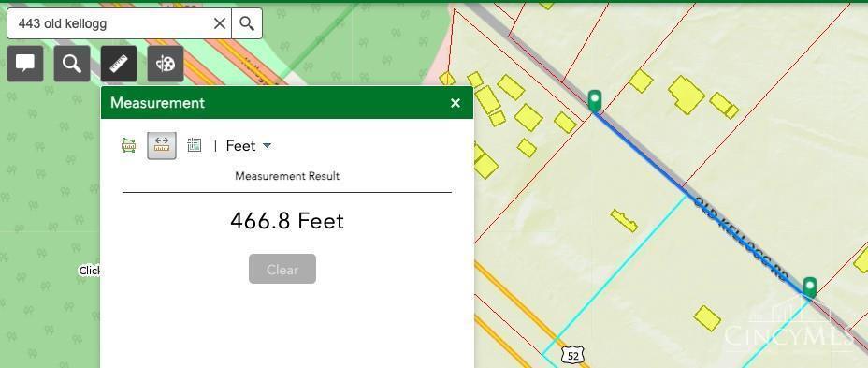The height and width of the screenshot is (368, 868).
Task: Click the upper green measurement pin
Action: 595,100
